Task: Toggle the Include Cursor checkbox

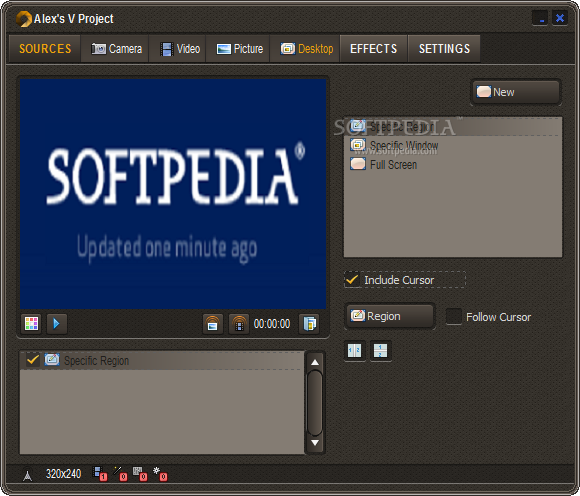Action: (x=352, y=280)
